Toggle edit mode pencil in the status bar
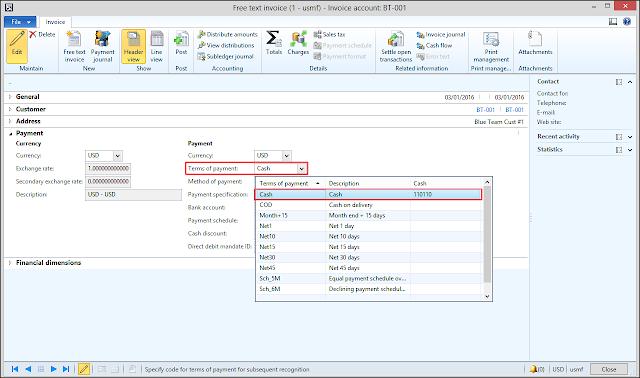 click(84, 369)
